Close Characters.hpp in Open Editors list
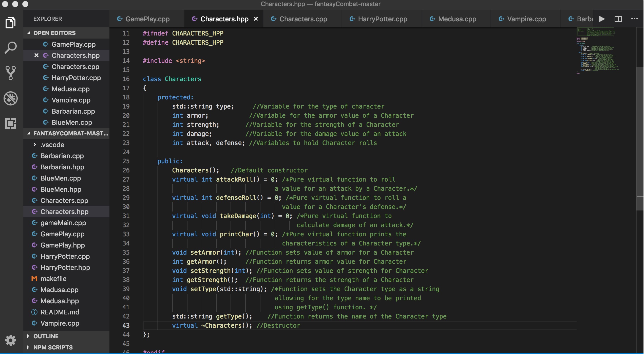 [x=36, y=56]
